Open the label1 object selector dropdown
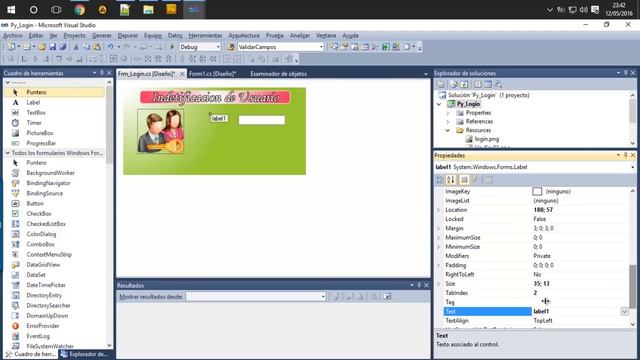The width and height of the screenshot is (640, 360). pyautogui.click(x=632, y=167)
